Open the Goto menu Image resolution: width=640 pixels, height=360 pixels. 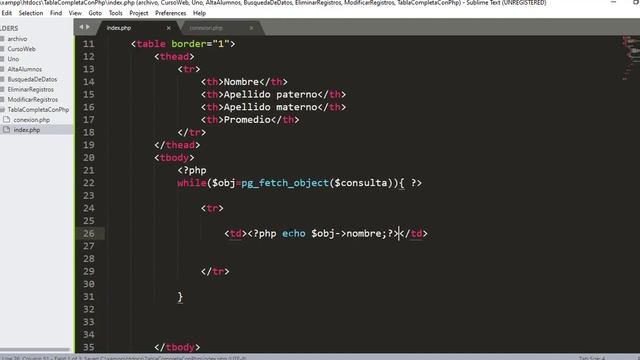click(x=95, y=13)
